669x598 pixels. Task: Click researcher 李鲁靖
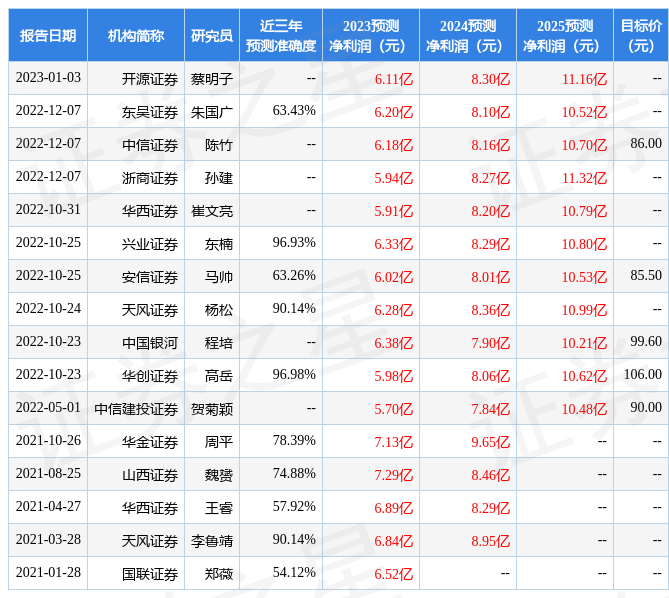[212, 541]
